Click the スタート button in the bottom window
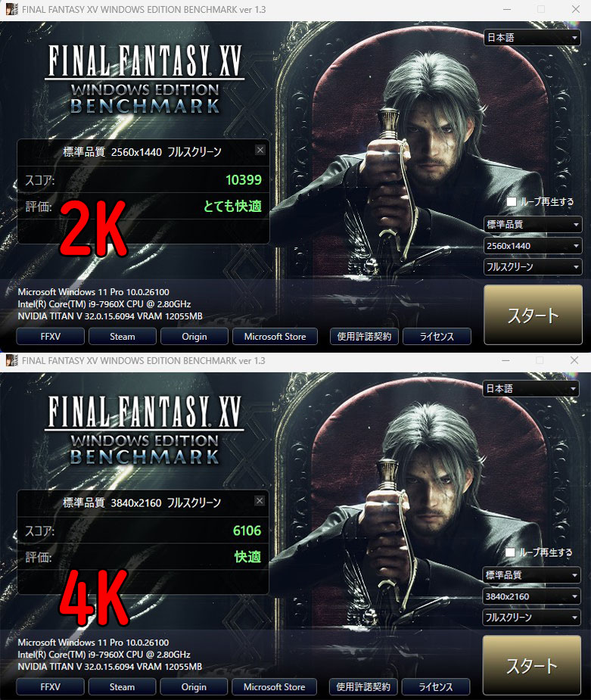 click(x=532, y=666)
